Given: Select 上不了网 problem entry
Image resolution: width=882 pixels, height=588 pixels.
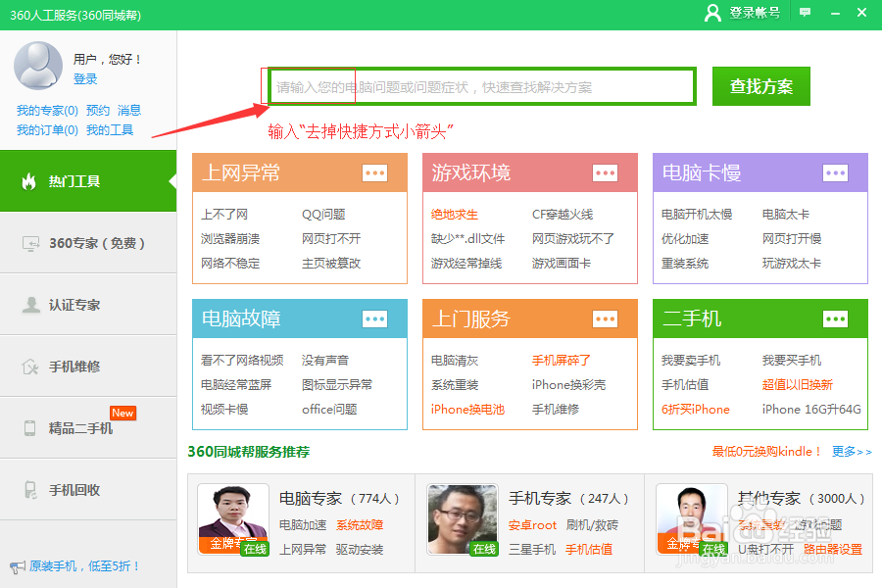Looking at the screenshot, I should pos(224,215).
